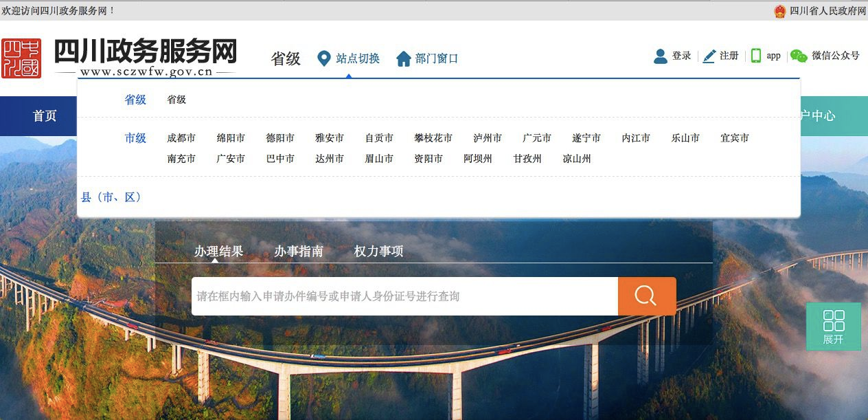The width and height of the screenshot is (868, 420).
Task: Click the blue 市级 row label
Action: pyautogui.click(x=135, y=138)
